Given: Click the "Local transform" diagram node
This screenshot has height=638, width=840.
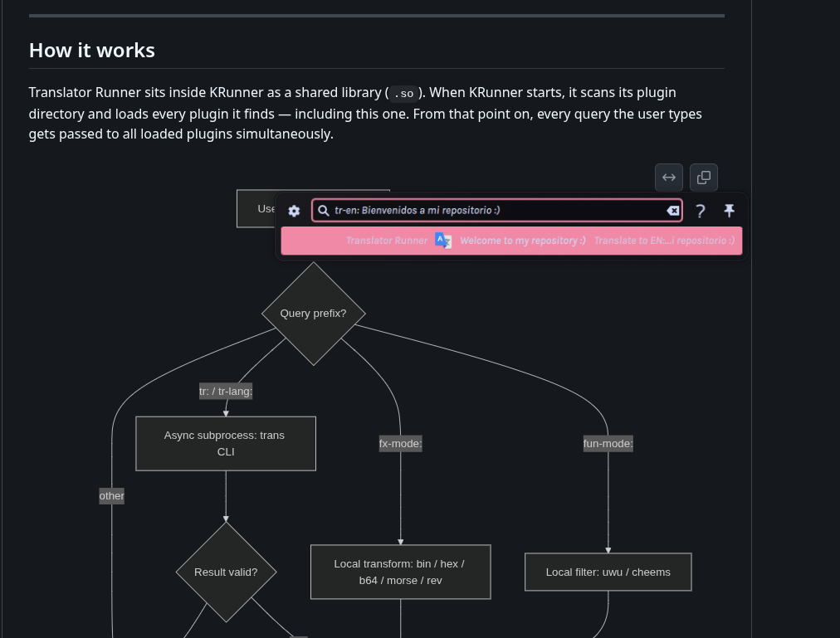Looking at the screenshot, I should 401,572.
